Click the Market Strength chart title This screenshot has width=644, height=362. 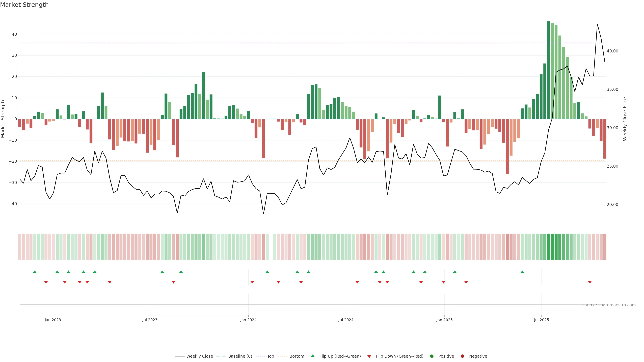tap(24, 5)
